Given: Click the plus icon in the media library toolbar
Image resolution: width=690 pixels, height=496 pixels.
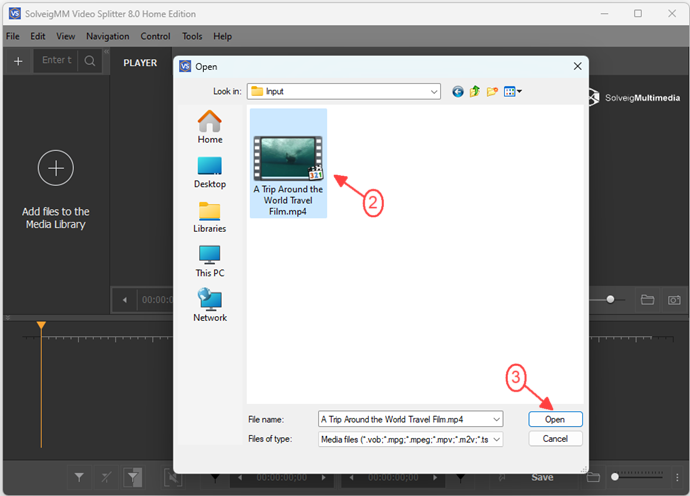Looking at the screenshot, I should pos(18,61).
